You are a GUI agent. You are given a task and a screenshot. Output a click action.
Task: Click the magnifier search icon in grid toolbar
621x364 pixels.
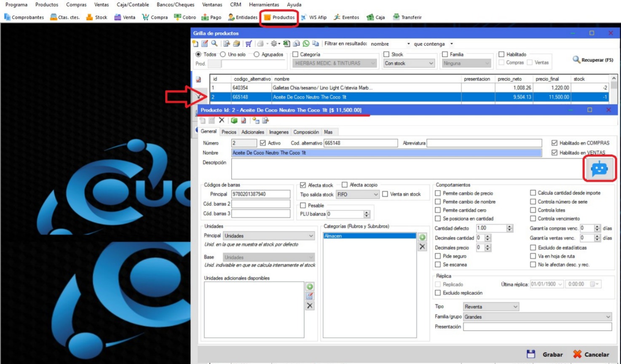[214, 43]
